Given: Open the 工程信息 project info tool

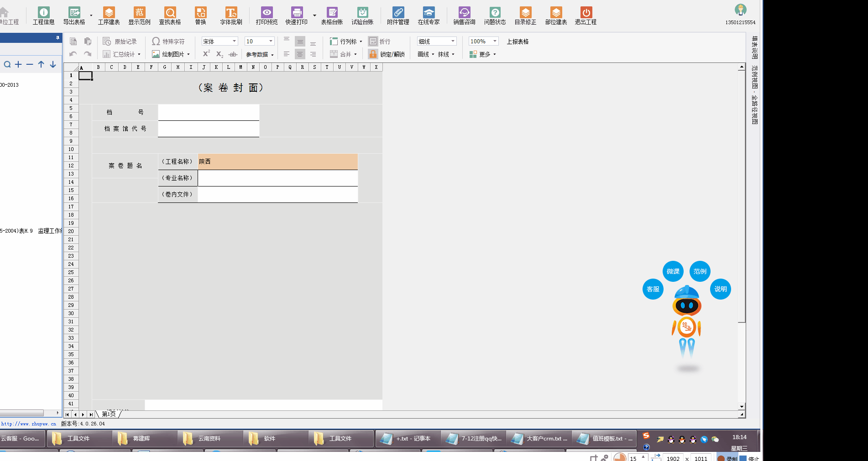Looking at the screenshot, I should click(x=43, y=16).
